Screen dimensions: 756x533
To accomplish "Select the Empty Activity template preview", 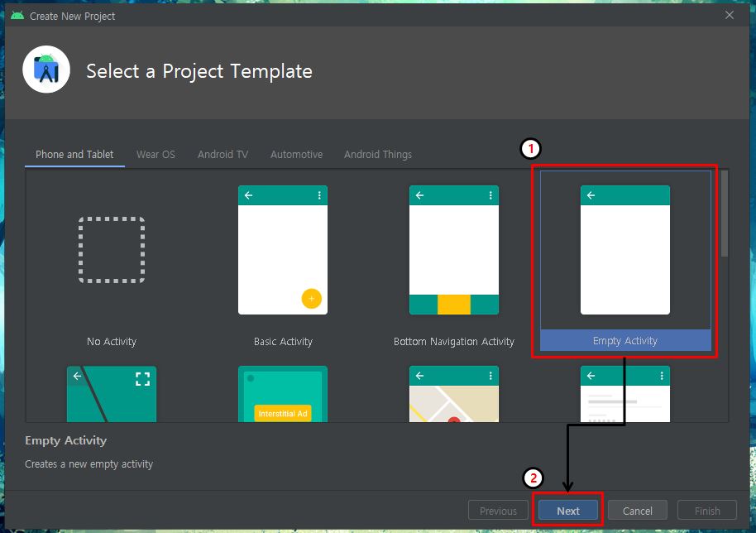I will click(624, 250).
